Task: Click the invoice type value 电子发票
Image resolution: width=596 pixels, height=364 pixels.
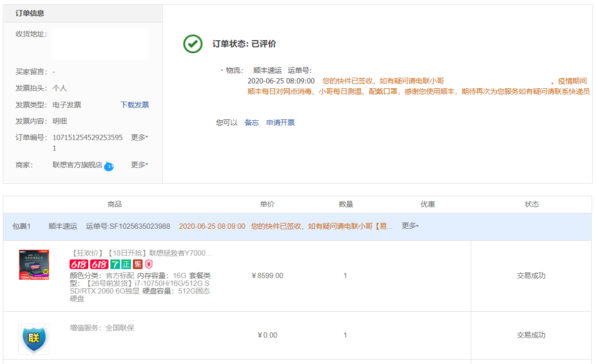Action: tap(67, 105)
